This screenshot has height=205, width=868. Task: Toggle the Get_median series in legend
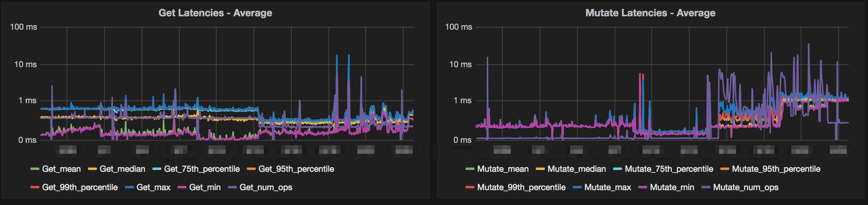point(122,169)
